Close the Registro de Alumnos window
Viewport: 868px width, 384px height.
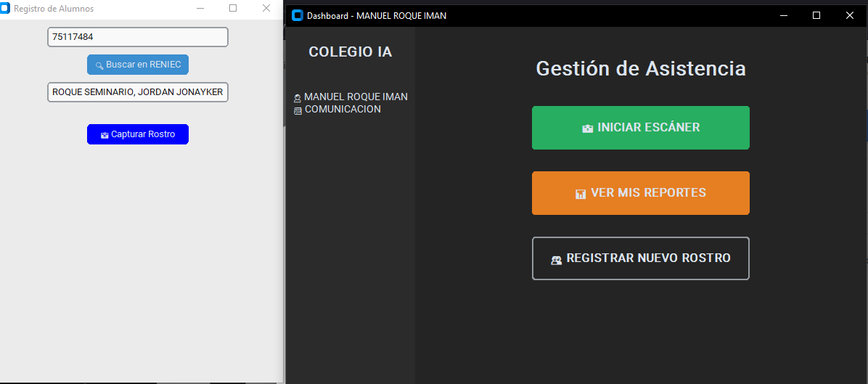point(266,8)
